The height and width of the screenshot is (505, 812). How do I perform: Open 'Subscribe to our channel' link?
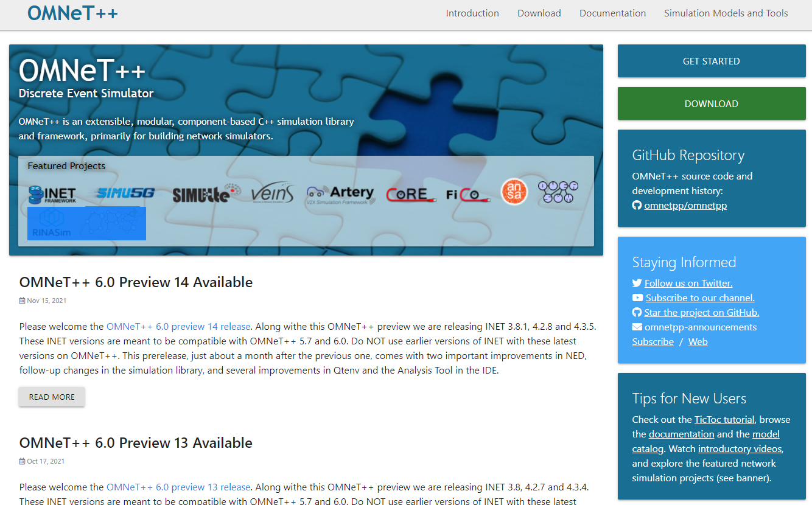[x=700, y=298]
